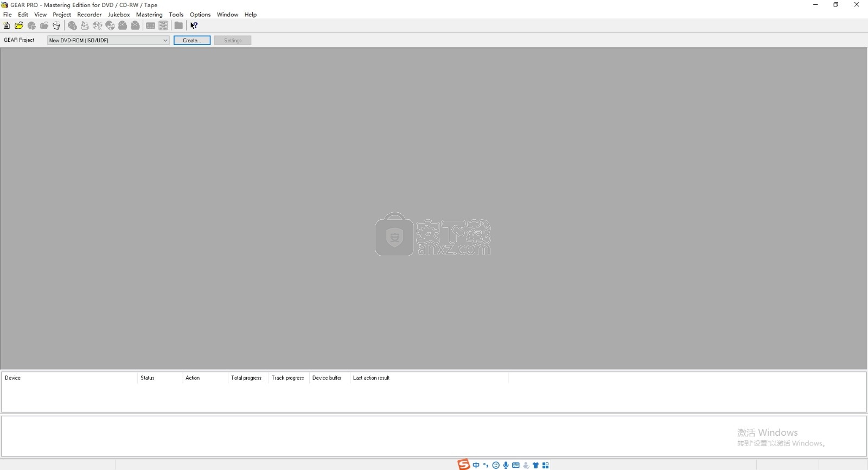The image size is (868, 470).
Task: Click the disc with monitor toolbar icon
Action: (97, 26)
